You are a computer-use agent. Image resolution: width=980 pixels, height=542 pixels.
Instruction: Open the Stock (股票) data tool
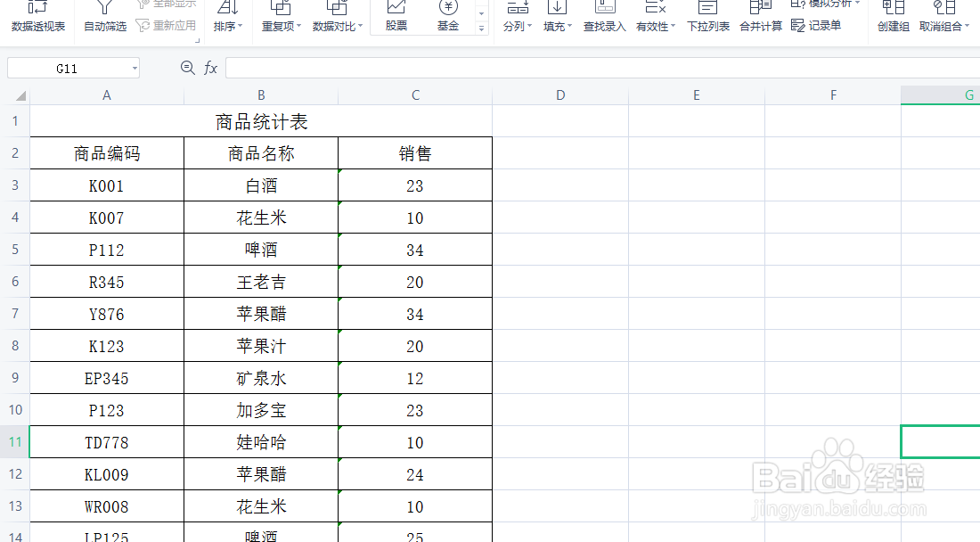coord(395,18)
